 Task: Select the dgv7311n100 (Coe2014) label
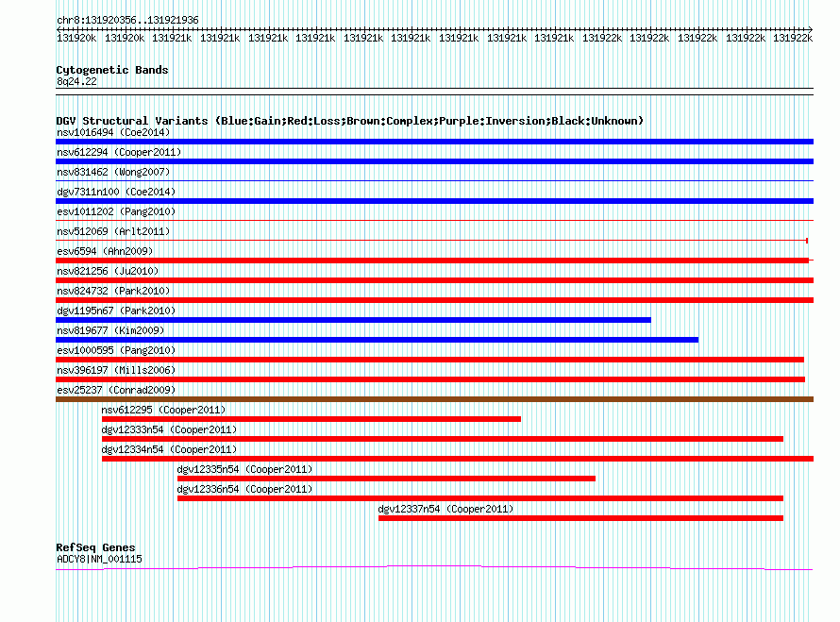pyautogui.click(x=116, y=192)
